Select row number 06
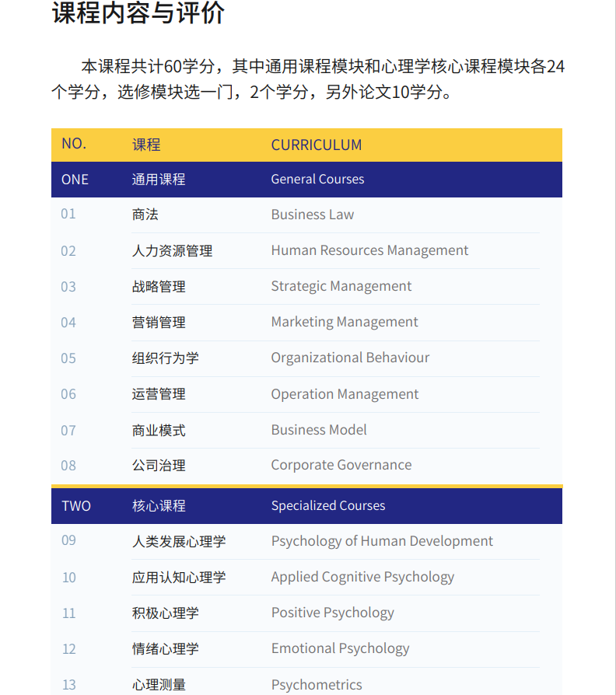This screenshot has height=695, width=616. pos(68,394)
